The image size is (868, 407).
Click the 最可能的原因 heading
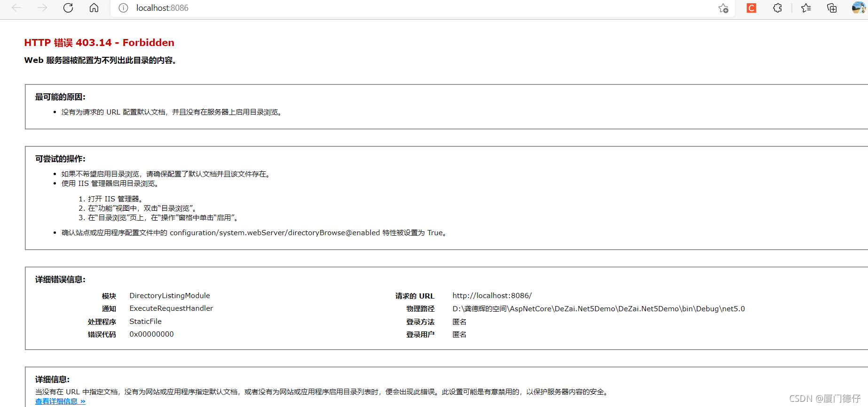coord(60,97)
